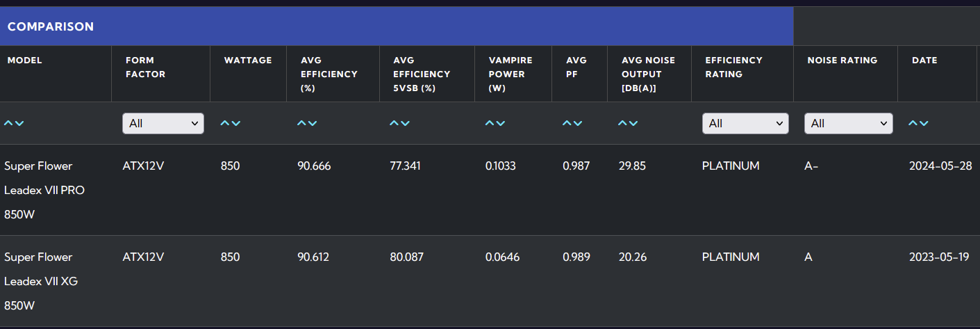
Task: Open the Efficiency Rating filter dropdown
Action: [x=745, y=123]
